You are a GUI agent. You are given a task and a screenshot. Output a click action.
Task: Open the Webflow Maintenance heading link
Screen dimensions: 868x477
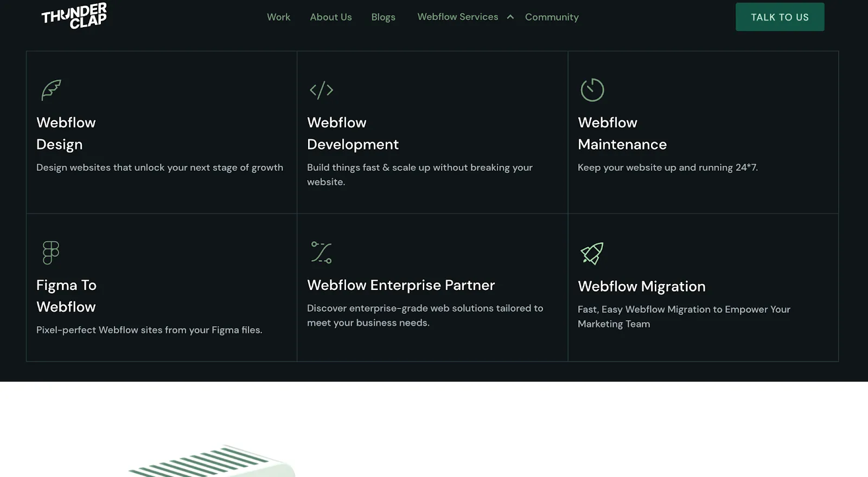(622, 133)
